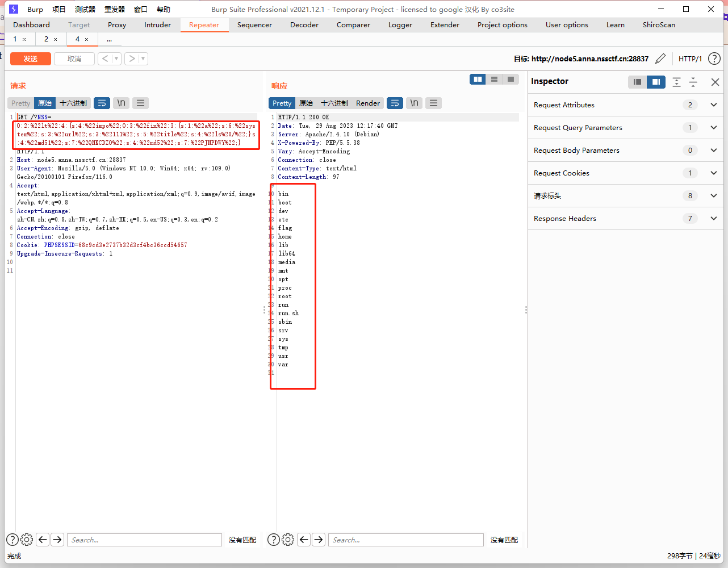Viewport: 728px width, 568px height.
Task: Select response 十六进制 hex view
Action: [334, 103]
